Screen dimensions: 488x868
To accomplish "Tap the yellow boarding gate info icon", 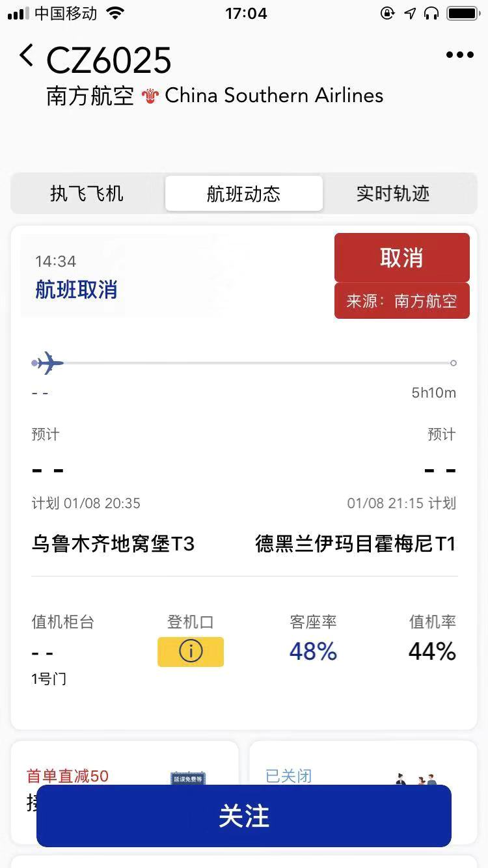I will 191,651.
